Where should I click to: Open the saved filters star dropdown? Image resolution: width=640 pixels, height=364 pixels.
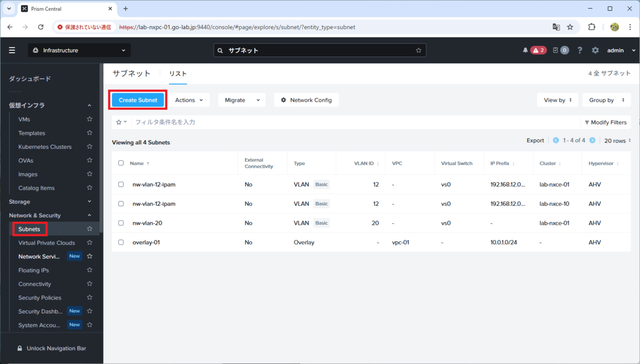[122, 122]
